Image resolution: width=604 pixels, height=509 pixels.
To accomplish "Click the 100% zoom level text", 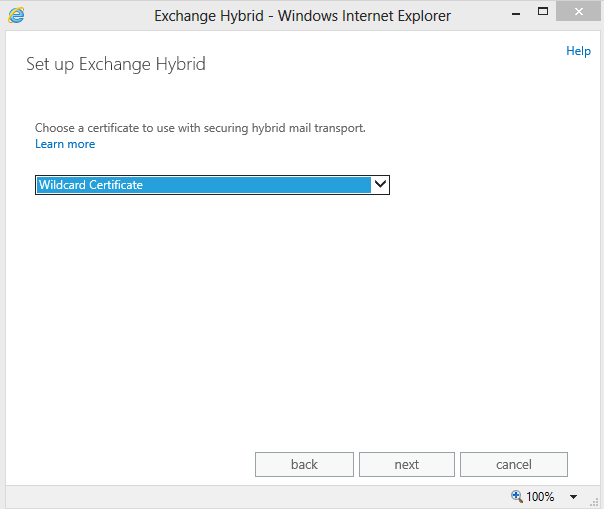I will [x=540, y=496].
